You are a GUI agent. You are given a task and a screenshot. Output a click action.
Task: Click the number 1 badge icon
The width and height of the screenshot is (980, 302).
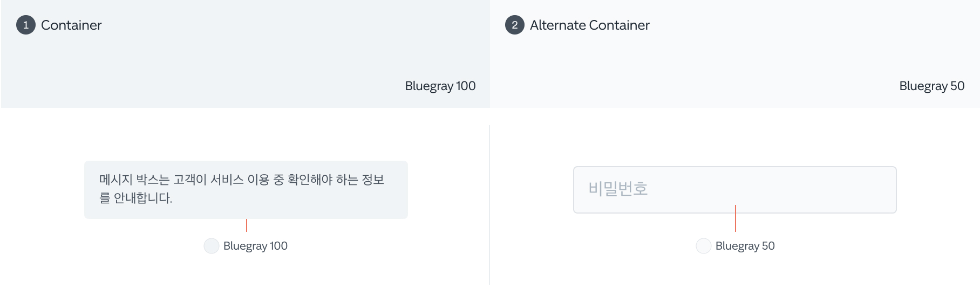pyautogui.click(x=25, y=25)
